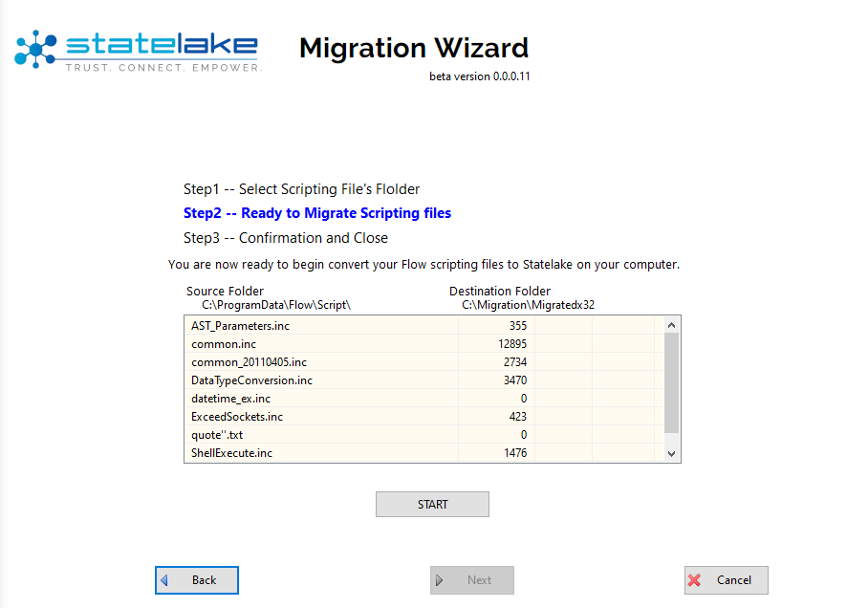Image resolution: width=868 pixels, height=608 pixels.
Task: Click the Next button
Action: tap(472, 579)
